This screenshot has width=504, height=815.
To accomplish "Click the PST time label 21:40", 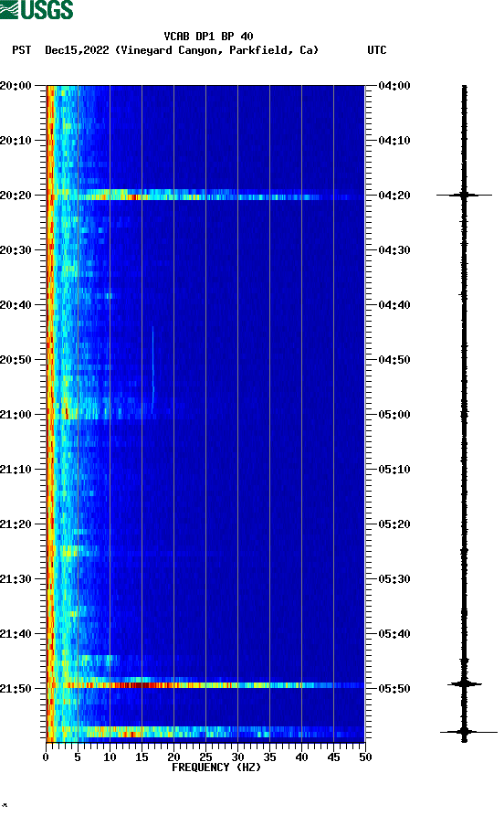I will click(16, 634).
